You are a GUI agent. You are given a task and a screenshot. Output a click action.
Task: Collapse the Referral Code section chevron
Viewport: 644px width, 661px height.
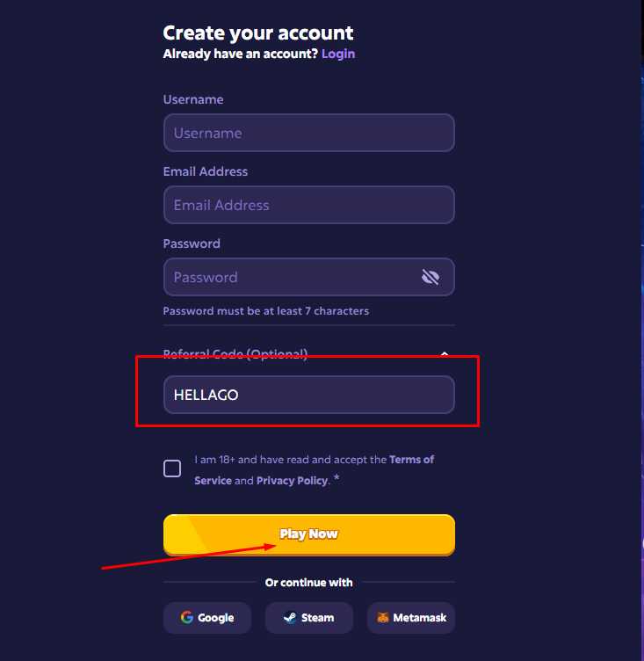point(445,354)
